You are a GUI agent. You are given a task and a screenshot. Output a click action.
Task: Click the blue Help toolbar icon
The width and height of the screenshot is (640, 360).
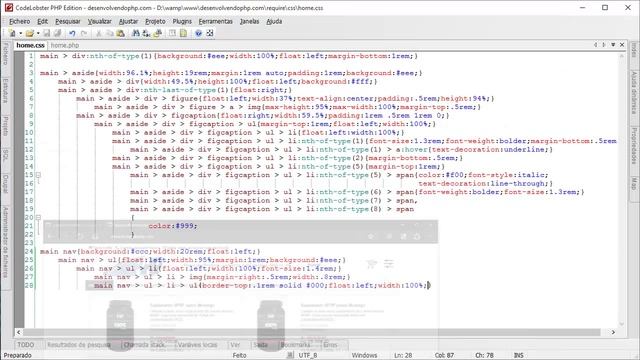click(x=198, y=33)
